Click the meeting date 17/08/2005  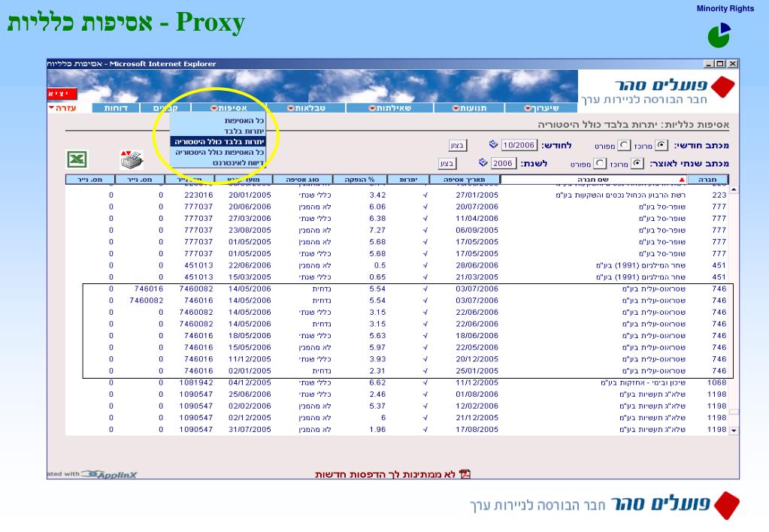coord(477,430)
